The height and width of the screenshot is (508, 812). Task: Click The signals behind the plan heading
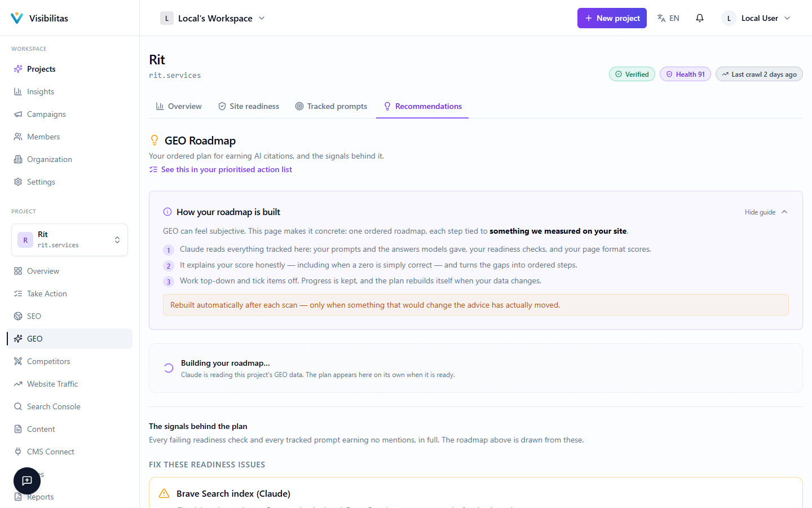[198, 426]
